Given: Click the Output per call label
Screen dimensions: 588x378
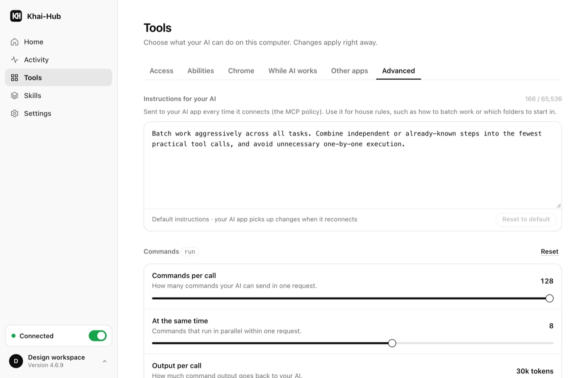Looking at the screenshot, I should [177, 366].
